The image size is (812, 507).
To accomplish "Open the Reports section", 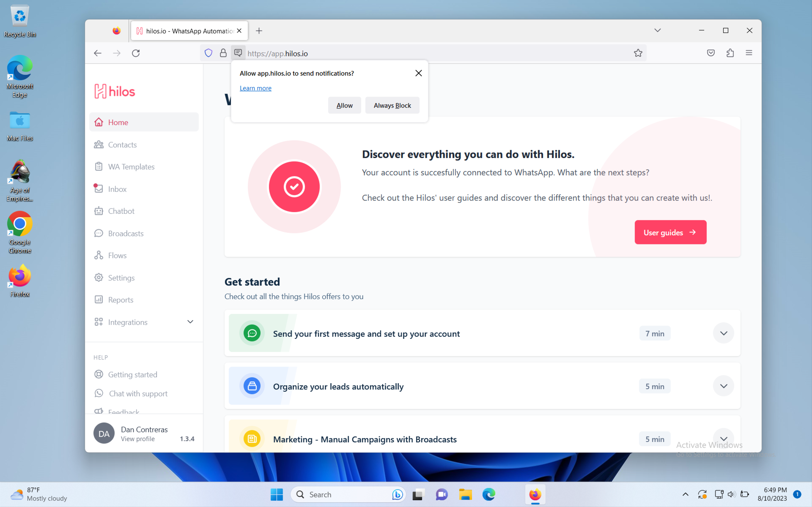I will [x=120, y=299].
